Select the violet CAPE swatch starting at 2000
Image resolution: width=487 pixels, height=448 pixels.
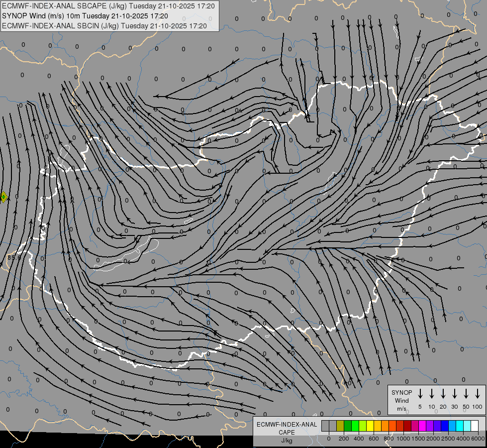[438, 426]
